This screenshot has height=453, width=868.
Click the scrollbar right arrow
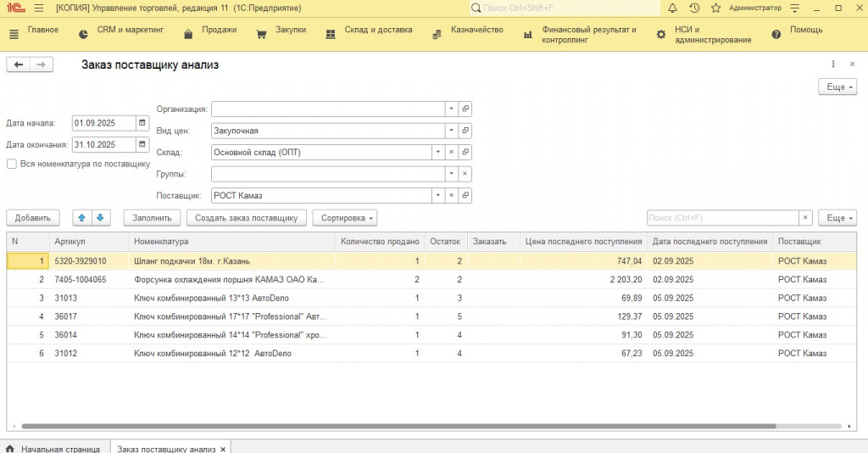pos(849,427)
